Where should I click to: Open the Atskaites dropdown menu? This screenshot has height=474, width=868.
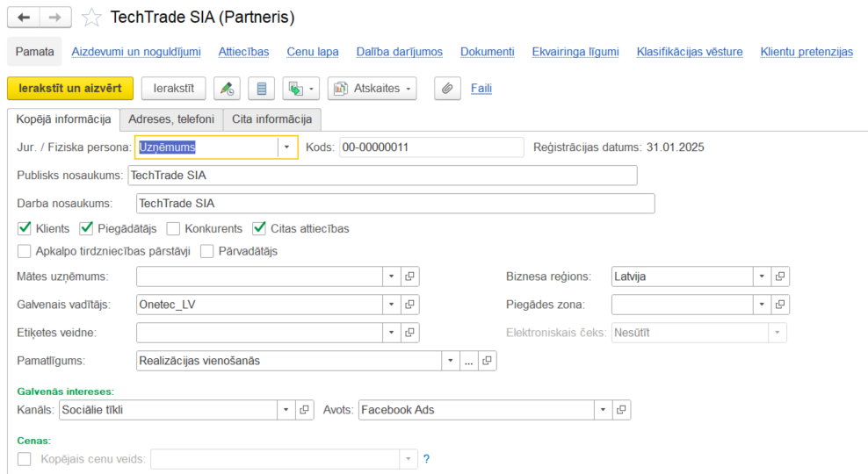point(372,89)
